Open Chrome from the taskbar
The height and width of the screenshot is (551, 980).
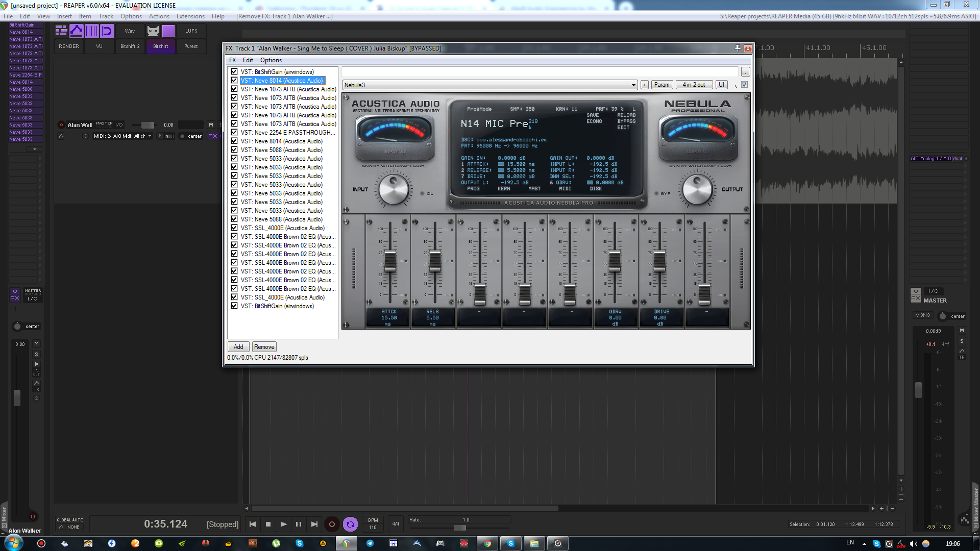click(x=487, y=543)
